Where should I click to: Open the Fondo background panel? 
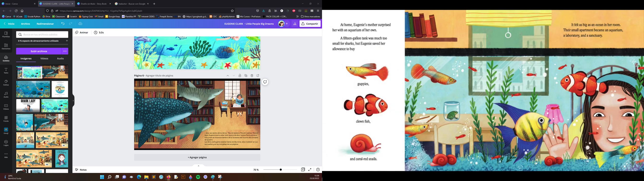(x=6, y=119)
